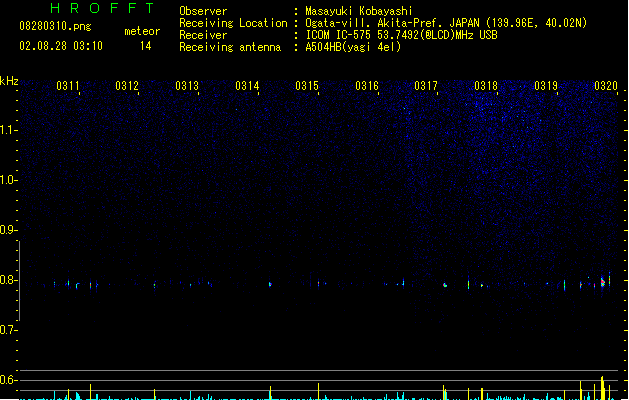Click the 0311 time marker

68,86
